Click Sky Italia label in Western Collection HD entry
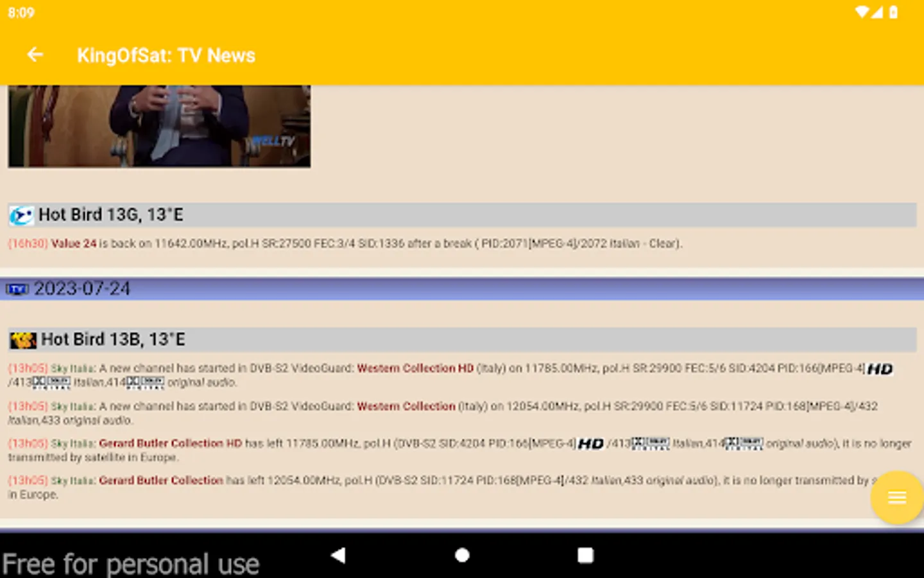The image size is (924, 578). [x=74, y=368]
